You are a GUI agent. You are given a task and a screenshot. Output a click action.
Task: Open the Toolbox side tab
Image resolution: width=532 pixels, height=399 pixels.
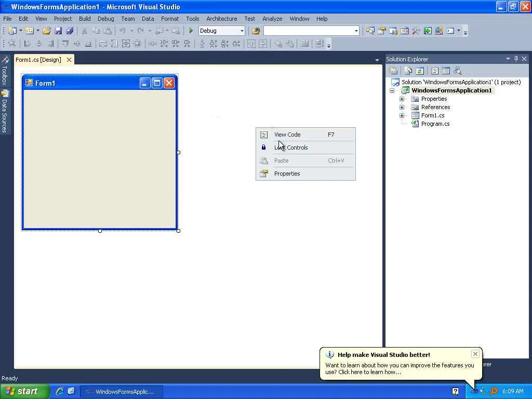(5, 71)
